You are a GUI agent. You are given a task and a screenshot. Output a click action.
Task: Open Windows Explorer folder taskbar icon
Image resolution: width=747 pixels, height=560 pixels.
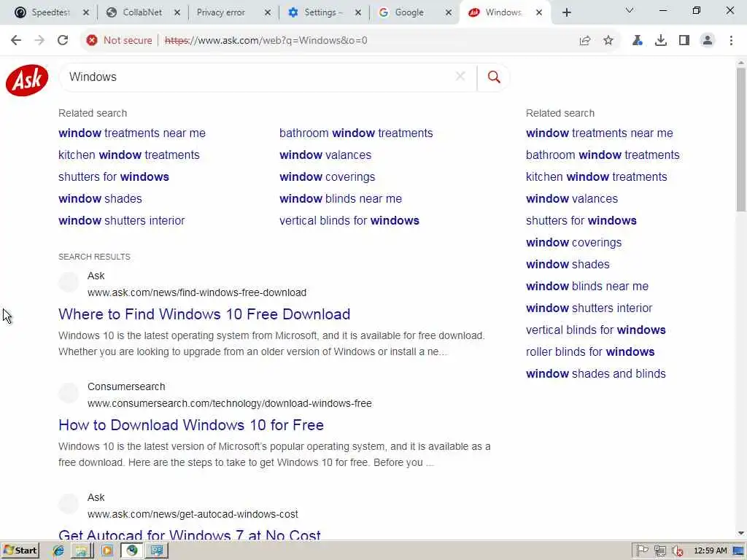click(x=82, y=551)
